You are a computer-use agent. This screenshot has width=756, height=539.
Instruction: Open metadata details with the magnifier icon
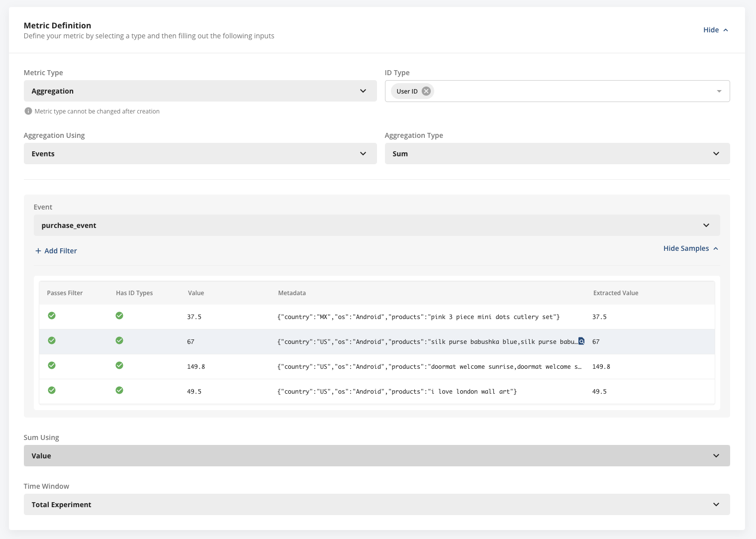581,341
